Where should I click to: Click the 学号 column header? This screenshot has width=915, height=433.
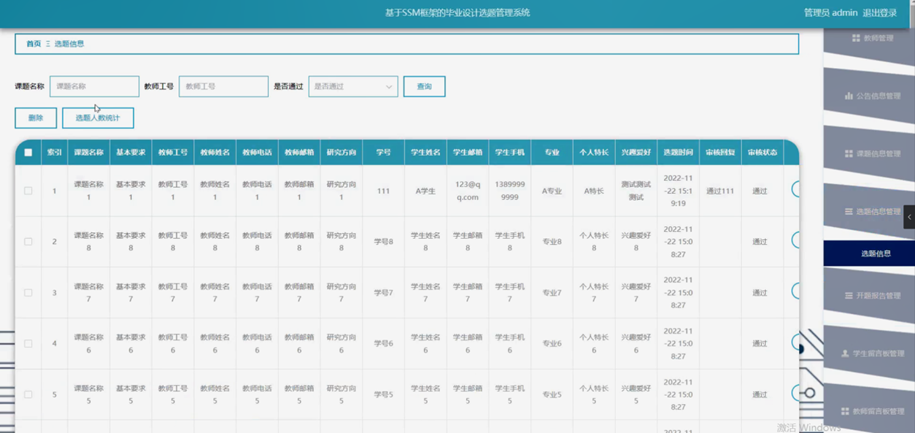[383, 152]
